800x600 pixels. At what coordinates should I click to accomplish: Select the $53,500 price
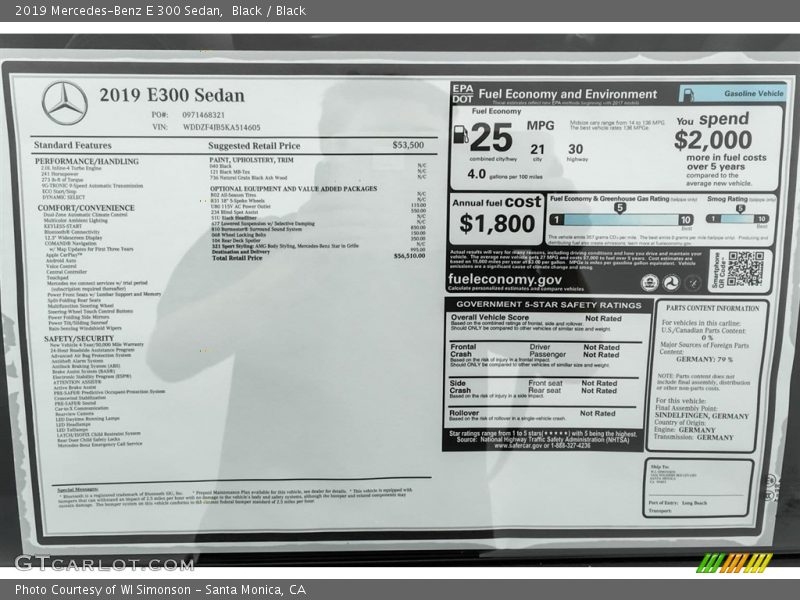coord(408,145)
